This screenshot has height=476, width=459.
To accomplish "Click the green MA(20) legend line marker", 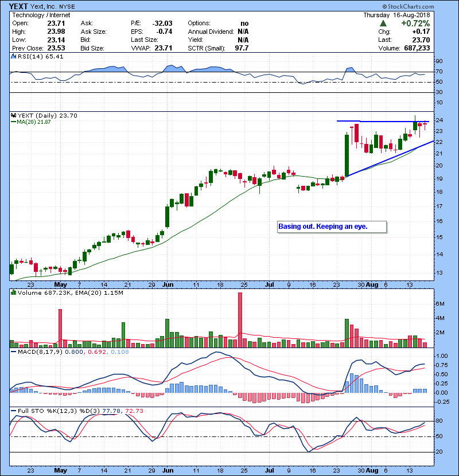I will click(13, 122).
